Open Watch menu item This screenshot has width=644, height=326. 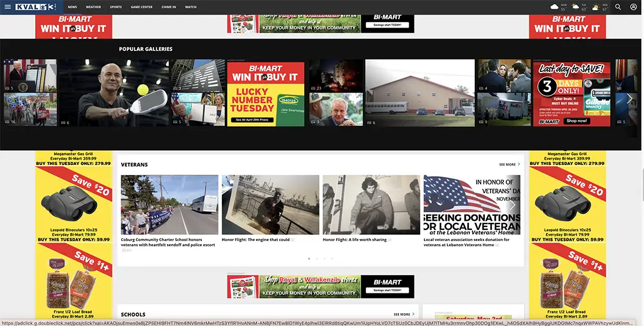click(191, 7)
